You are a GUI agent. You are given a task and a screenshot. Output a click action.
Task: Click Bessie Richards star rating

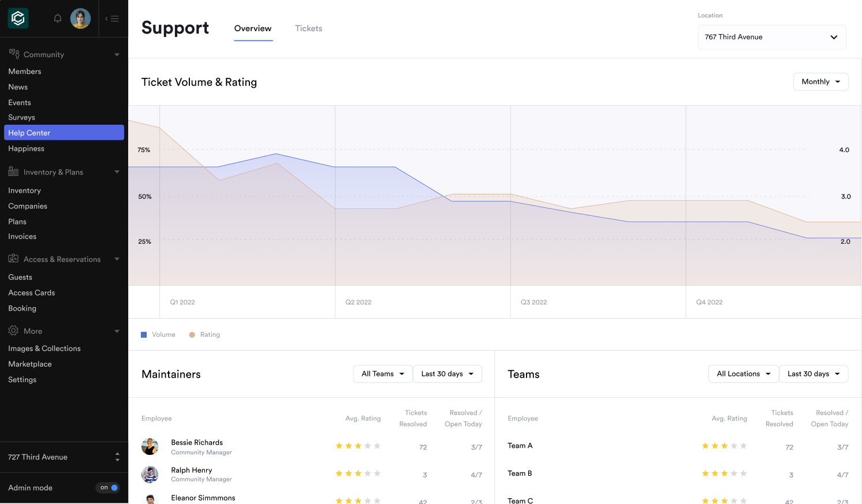(x=358, y=446)
